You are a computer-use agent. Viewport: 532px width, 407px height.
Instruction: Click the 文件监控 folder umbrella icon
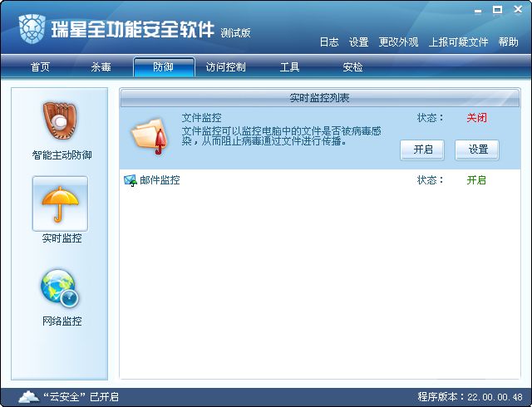click(x=150, y=137)
